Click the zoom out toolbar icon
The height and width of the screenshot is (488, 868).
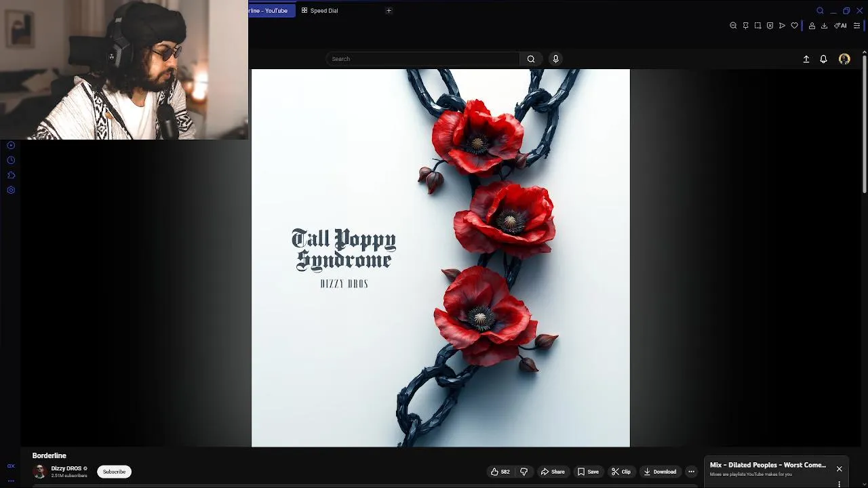[733, 26]
